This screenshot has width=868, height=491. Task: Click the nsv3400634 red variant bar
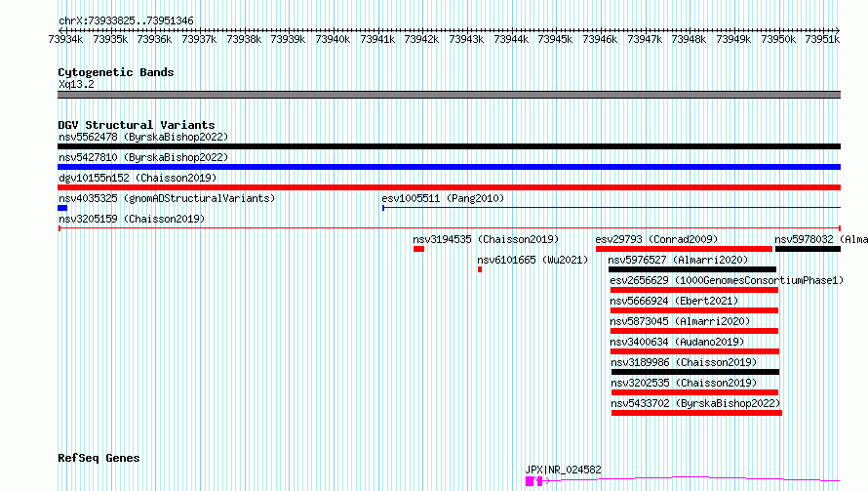coord(694,351)
